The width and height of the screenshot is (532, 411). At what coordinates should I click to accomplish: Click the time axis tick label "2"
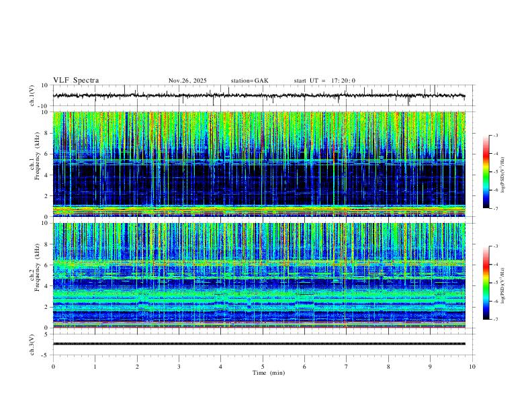[137, 367]
